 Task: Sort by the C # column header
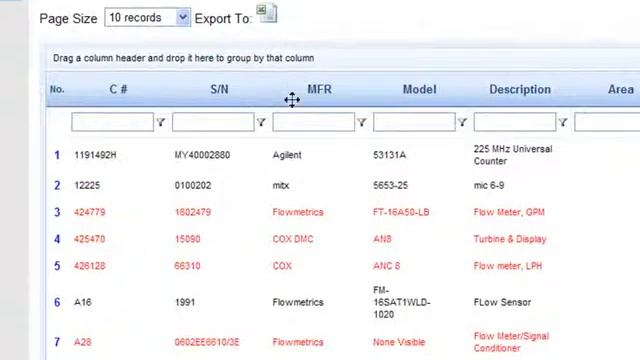(x=118, y=89)
